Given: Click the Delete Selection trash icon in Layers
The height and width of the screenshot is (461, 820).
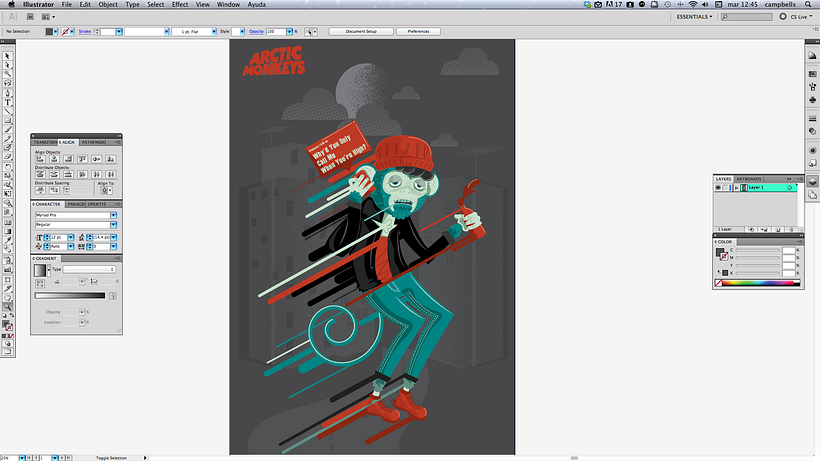Looking at the screenshot, I should [791, 229].
